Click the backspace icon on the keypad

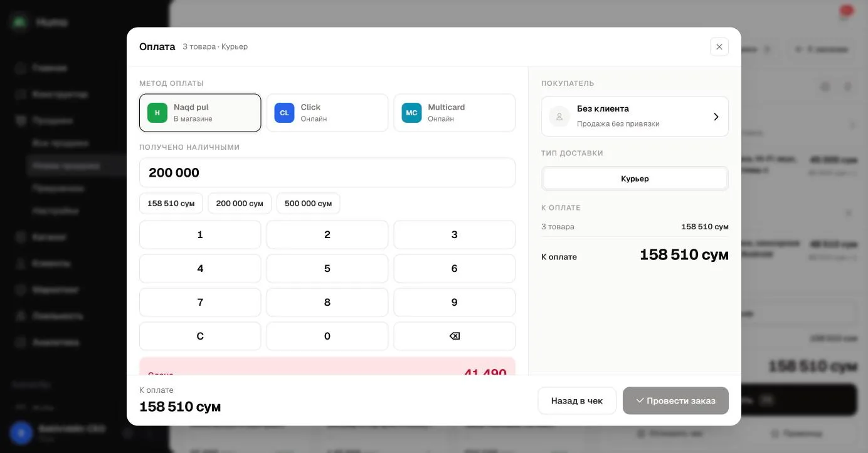(455, 336)
